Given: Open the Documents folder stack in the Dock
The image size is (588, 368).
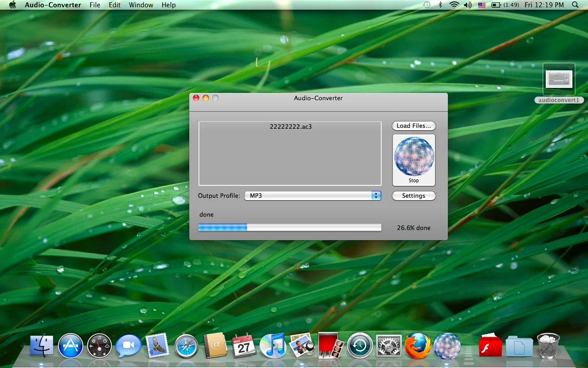Looking at the screenshot, I should point(519,346).
